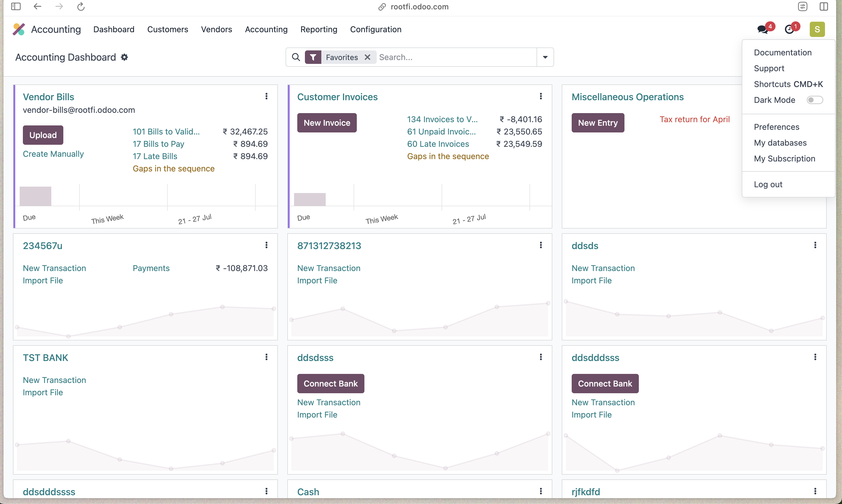
Task: Select Preferences from user menu
Action: point(776,127)
